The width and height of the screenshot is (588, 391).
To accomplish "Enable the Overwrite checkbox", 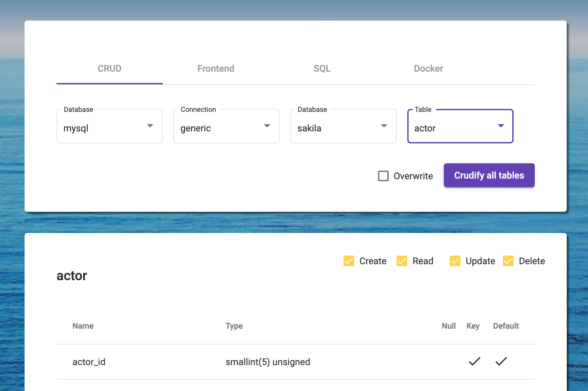I will click(x=383, y=176).
